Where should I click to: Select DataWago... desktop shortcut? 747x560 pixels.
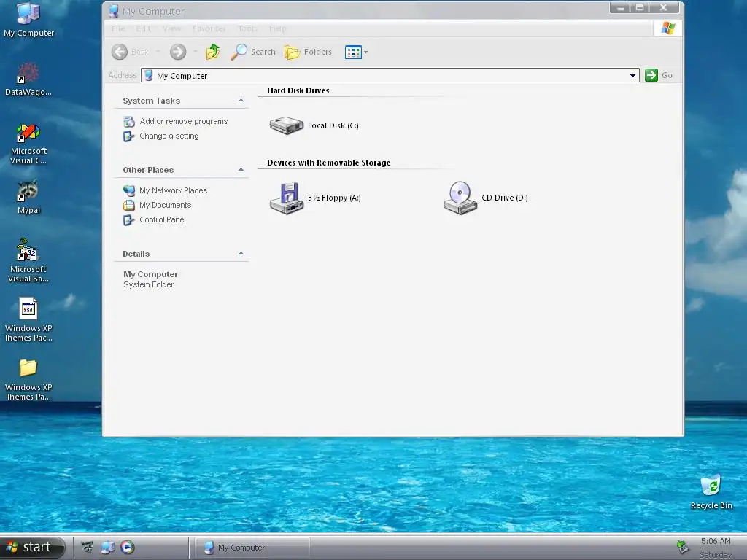pyautogui.click(x=28, y=79)
